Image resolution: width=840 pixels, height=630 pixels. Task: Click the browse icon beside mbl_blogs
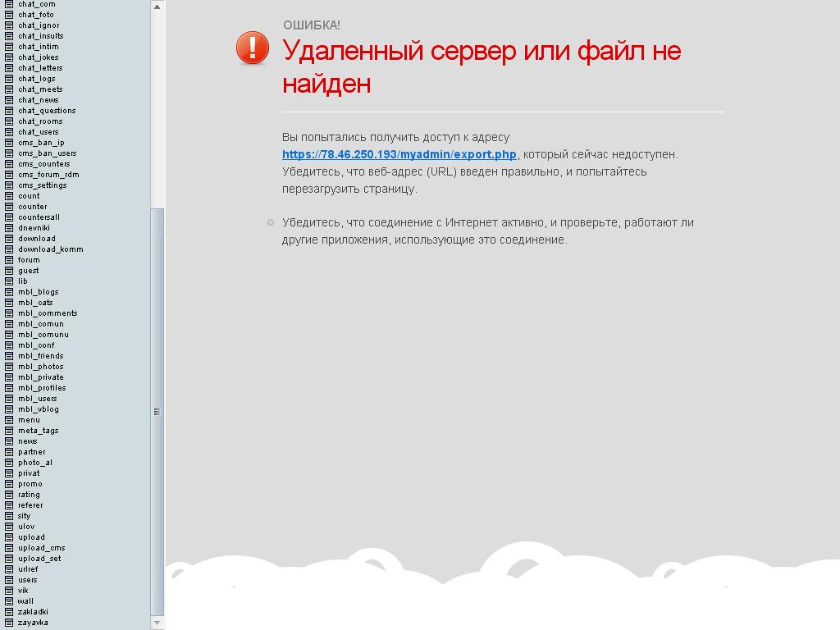(8, 292)
